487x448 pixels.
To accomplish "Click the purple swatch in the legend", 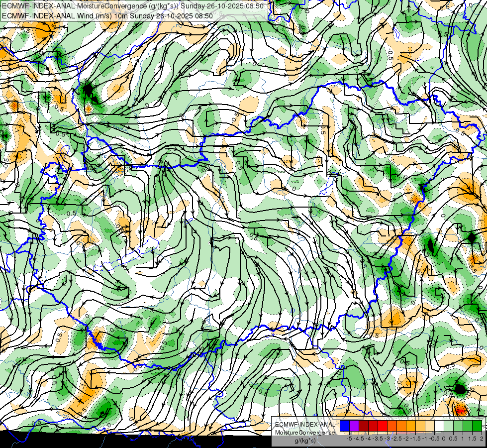I will point(354,426).
